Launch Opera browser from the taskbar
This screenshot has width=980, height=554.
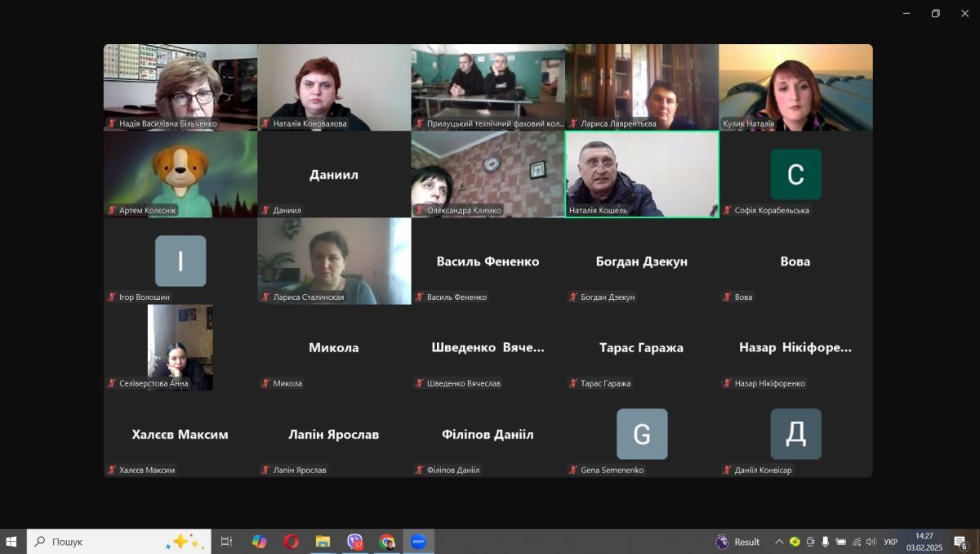click(x=291, y=542)
